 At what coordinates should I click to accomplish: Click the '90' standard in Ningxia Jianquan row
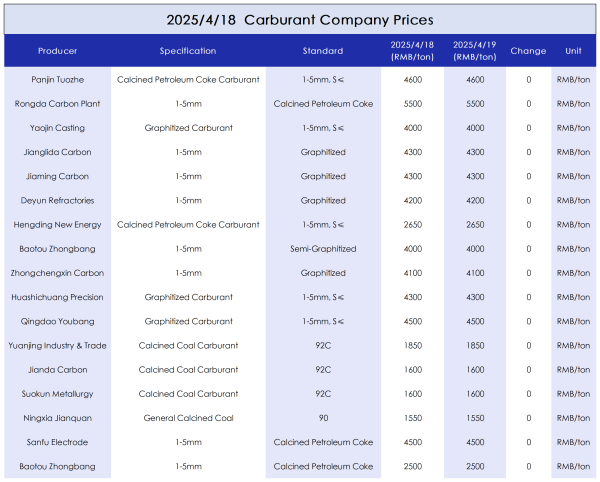pos(323,418)
